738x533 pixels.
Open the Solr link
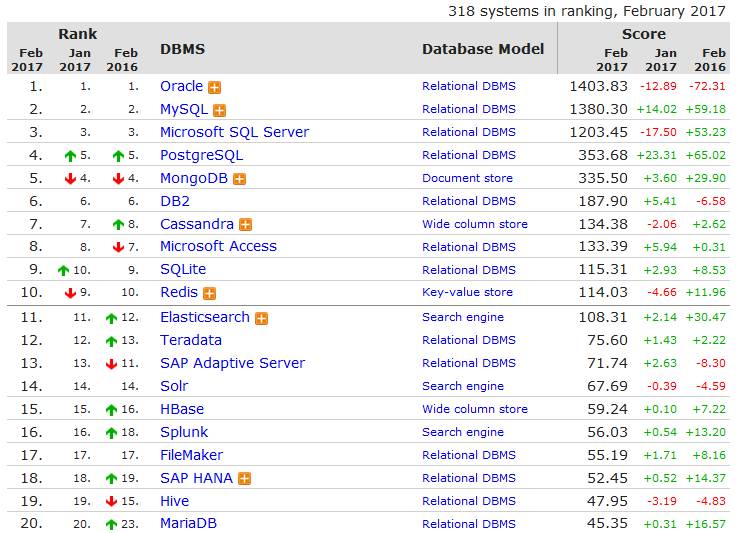(x=174, y=386)
